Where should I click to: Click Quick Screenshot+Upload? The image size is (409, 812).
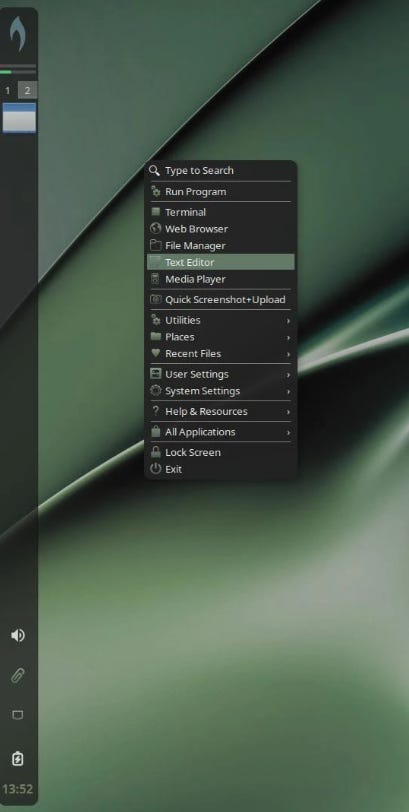point(221,299)
